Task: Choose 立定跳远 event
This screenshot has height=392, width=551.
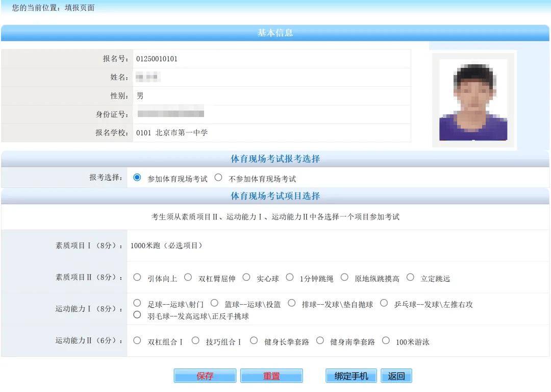Action: 410,277
